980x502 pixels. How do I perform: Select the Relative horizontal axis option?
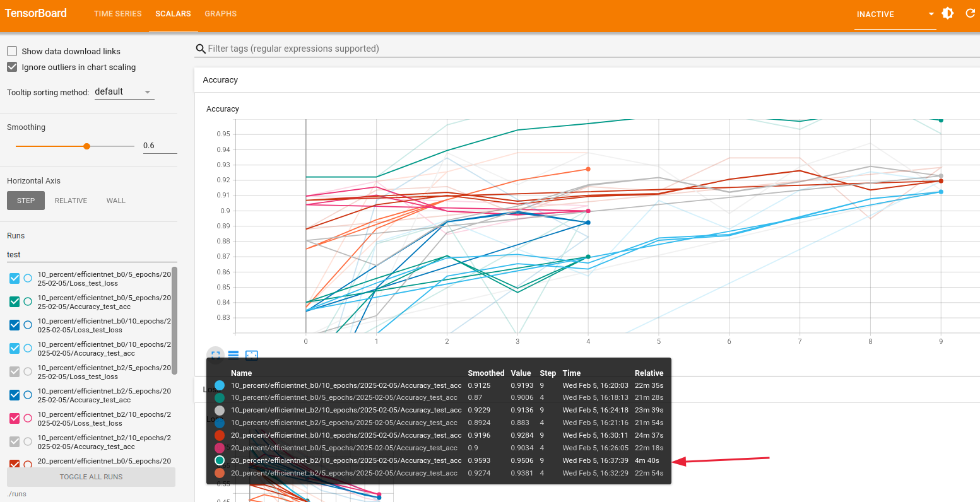pyautogui.click(x=71, y=201)
